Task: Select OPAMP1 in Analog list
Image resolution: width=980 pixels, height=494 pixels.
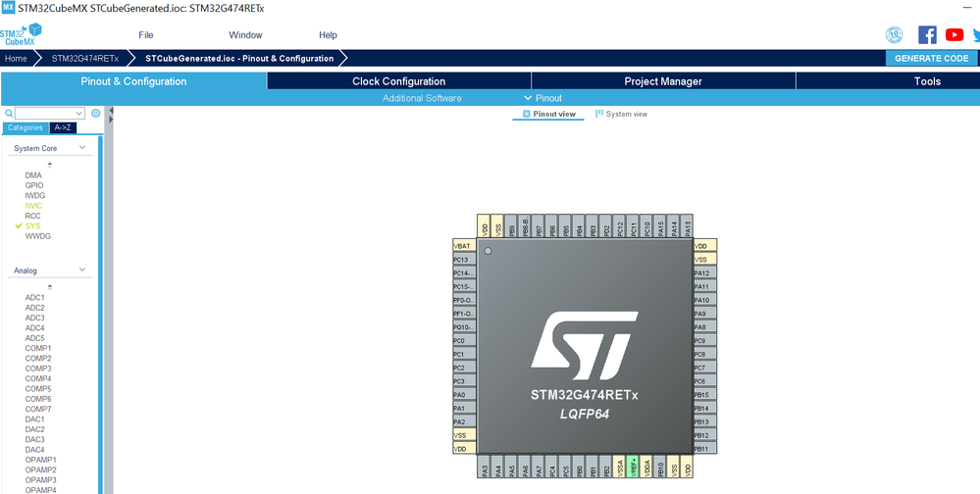Action: pyautogui.click(x=40, y=460)
